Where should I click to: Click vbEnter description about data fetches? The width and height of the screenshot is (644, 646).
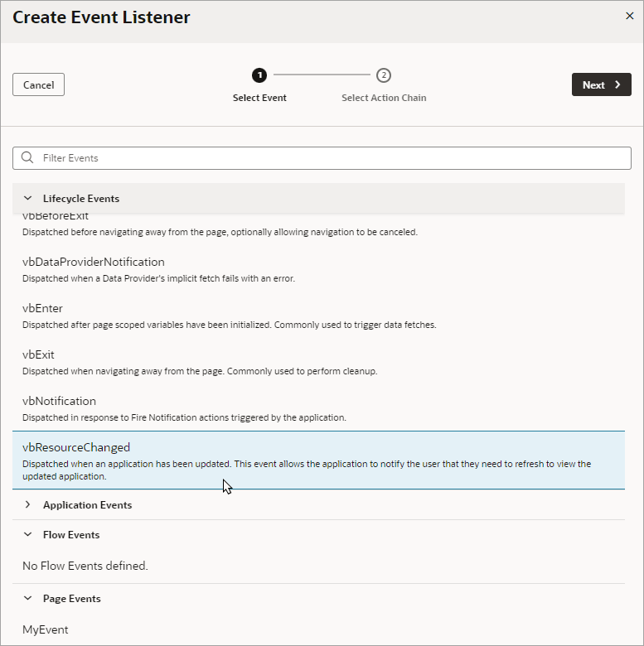click(230, 325)
